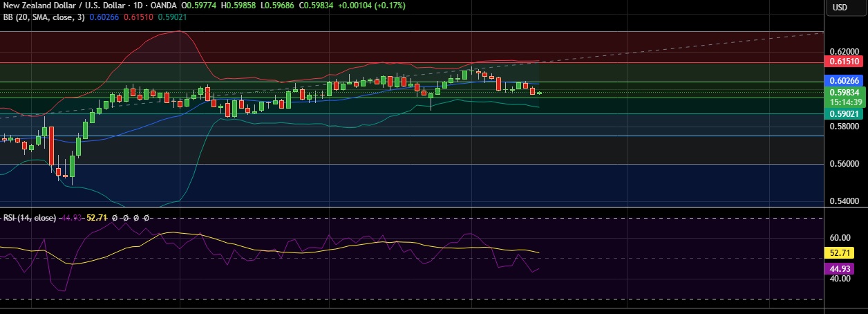This screenshot has width=868, height=314.
Task: Click the 0.54000 tick on price scale
Action: [844, 201]
